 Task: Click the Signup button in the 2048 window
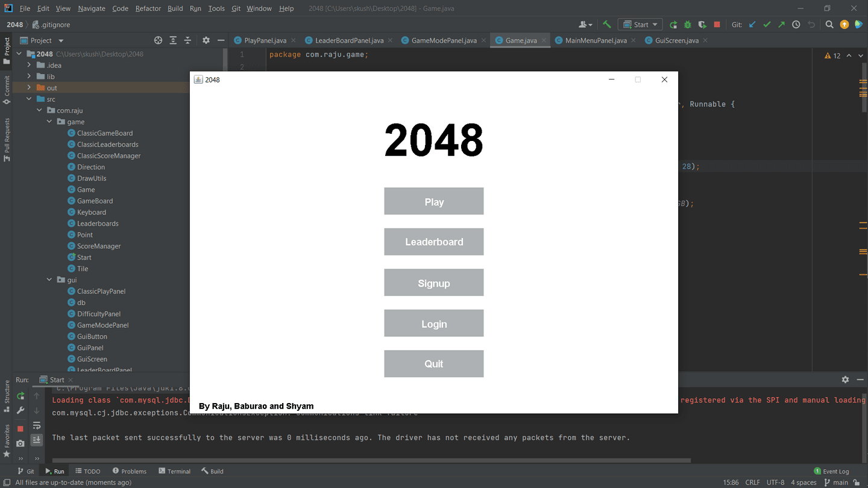click(434, 283)
